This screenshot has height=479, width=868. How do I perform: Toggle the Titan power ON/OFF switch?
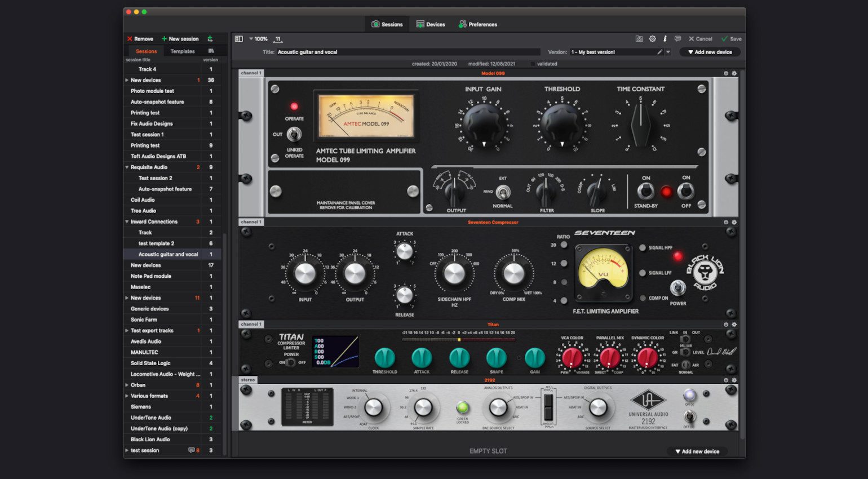[290, 362]
